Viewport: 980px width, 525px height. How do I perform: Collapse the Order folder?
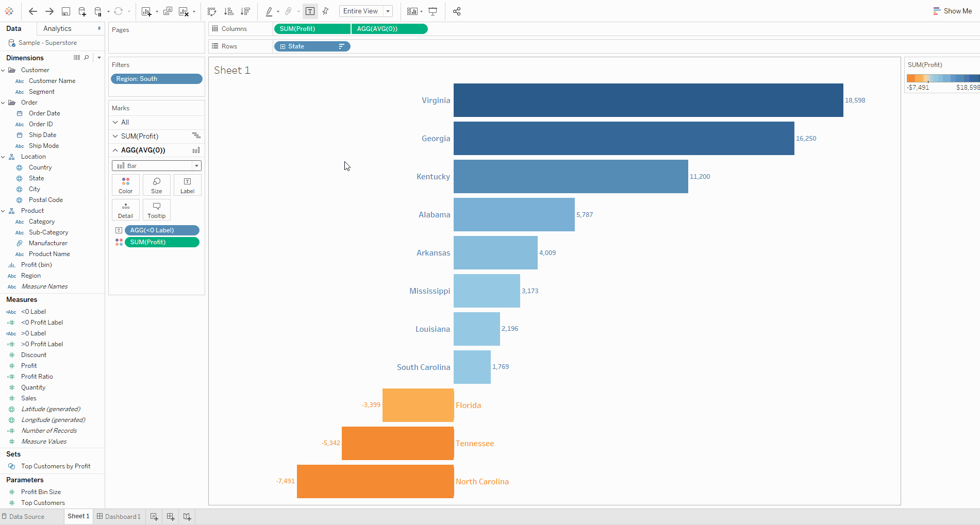(3, 103)
